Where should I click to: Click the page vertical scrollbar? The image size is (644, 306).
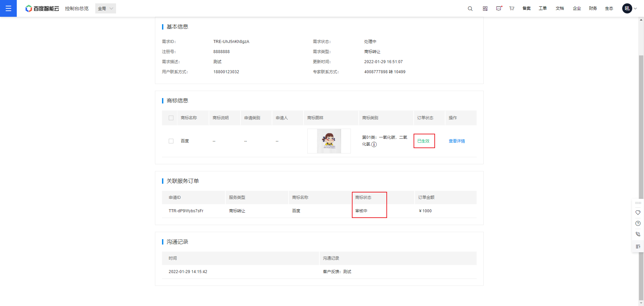641,128
